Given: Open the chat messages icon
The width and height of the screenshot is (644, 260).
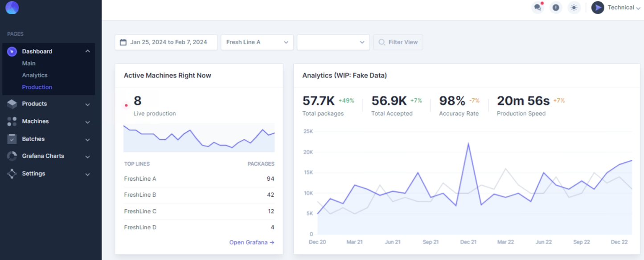Looking at the screenshot, I should (537, 8).
